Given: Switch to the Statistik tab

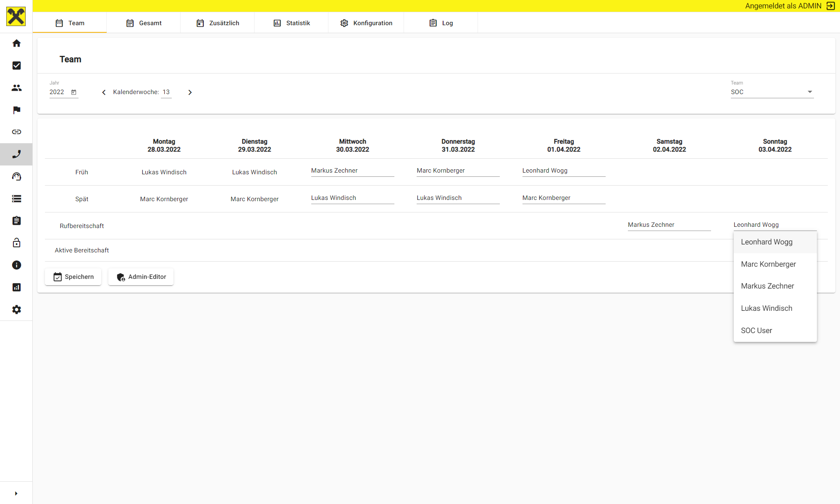Looking at the screenshot, I should [x=291, y=23].
